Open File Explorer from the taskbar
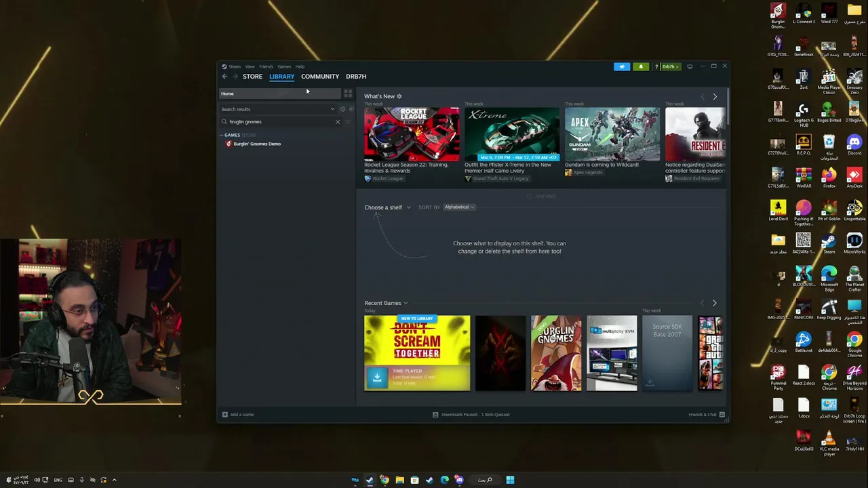 pos(399,480)
